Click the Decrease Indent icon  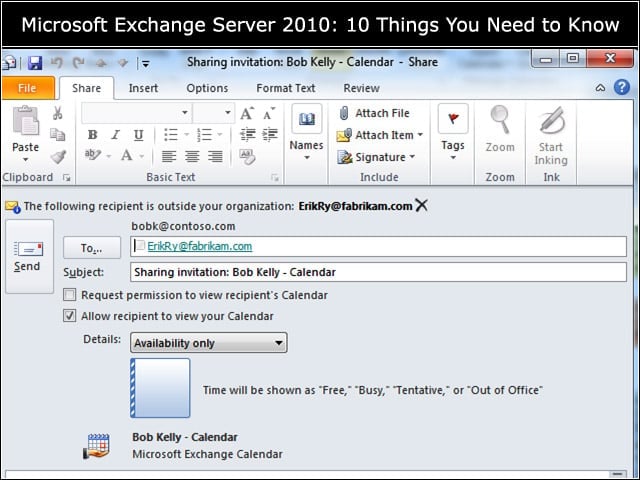point(248,134)
